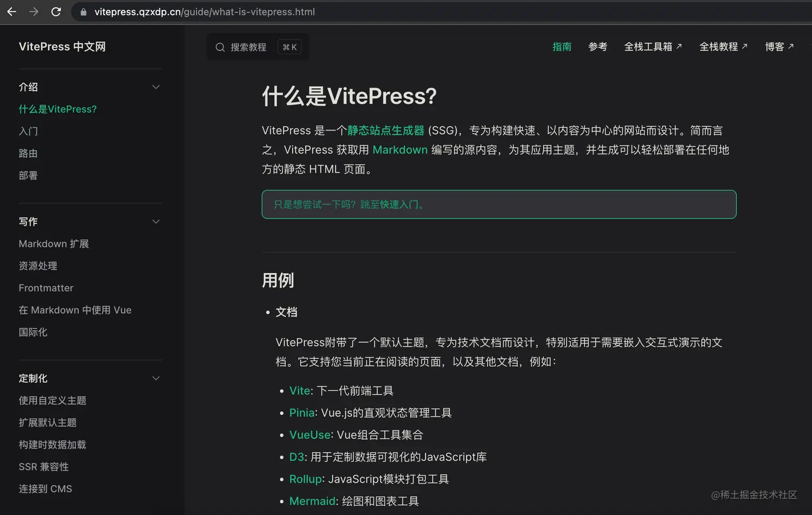Select the 参考 navigation tab

(598, 47)
